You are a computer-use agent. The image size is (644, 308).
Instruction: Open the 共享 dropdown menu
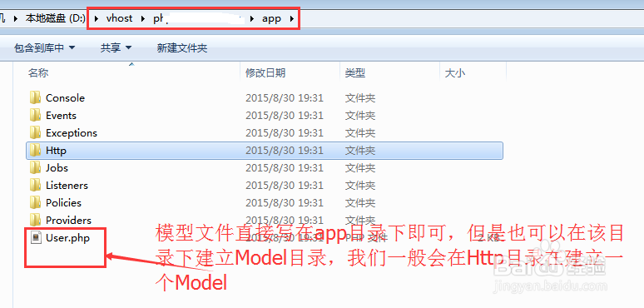point(116,48)
